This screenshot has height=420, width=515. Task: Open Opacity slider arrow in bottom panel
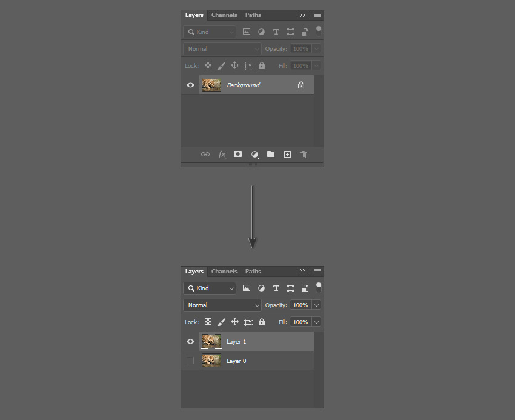click(x=316, y=305)
